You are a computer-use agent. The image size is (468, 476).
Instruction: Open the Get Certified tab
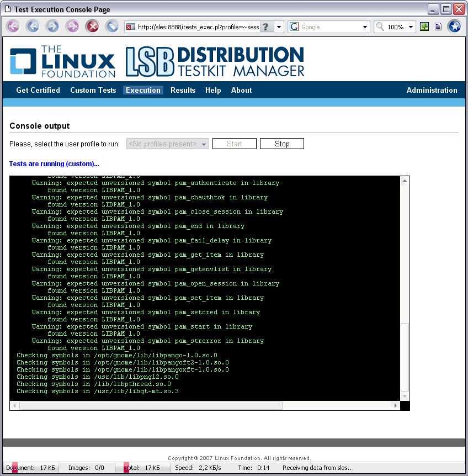point(38,90)
